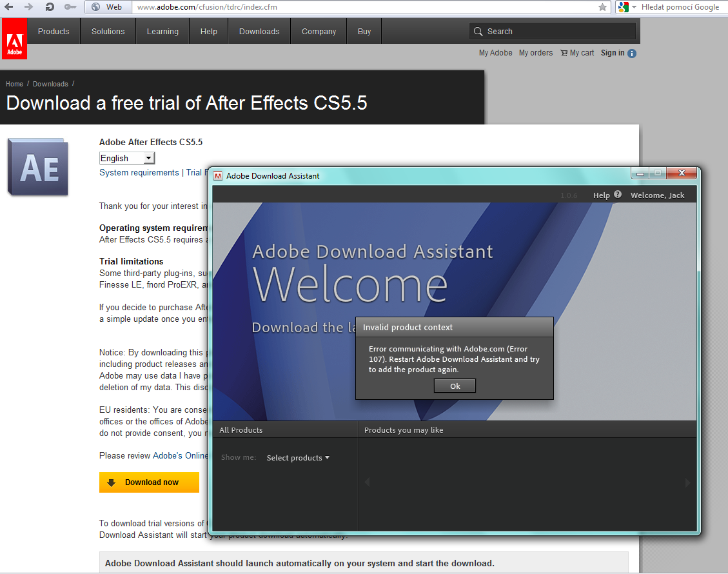Click the info icon next to Sign in

point(632,54)
